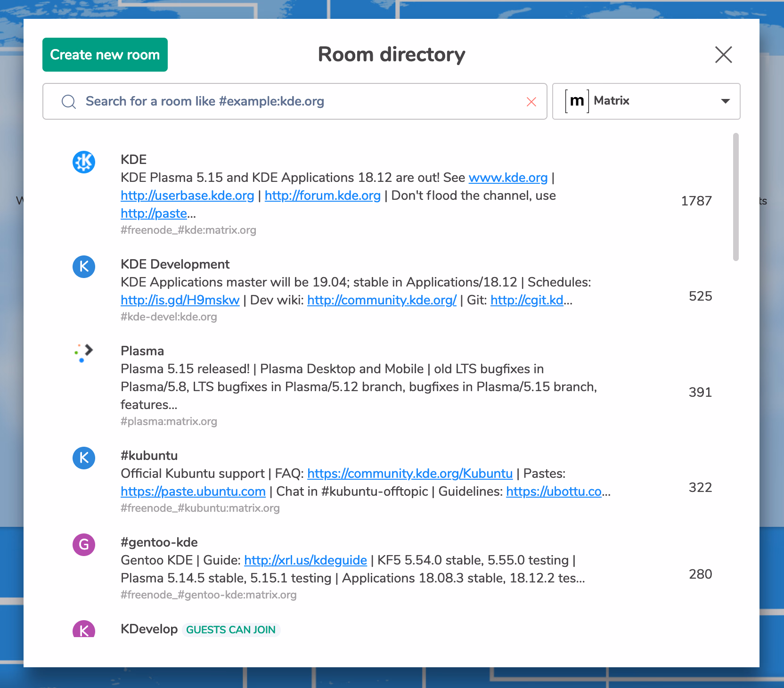Focus the room search input field
The height and width of the screenshot is (688, 784).
295,101
